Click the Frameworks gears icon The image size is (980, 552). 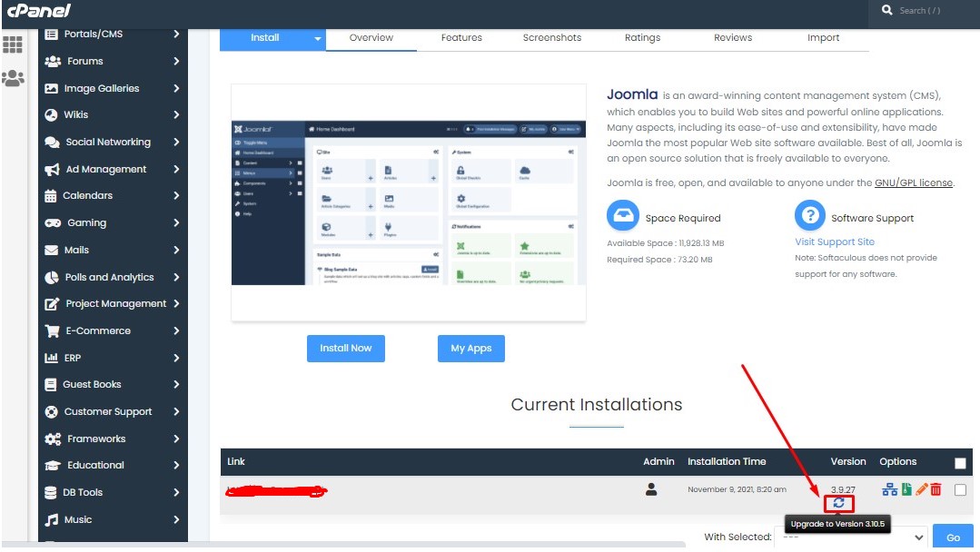(53, 439)
